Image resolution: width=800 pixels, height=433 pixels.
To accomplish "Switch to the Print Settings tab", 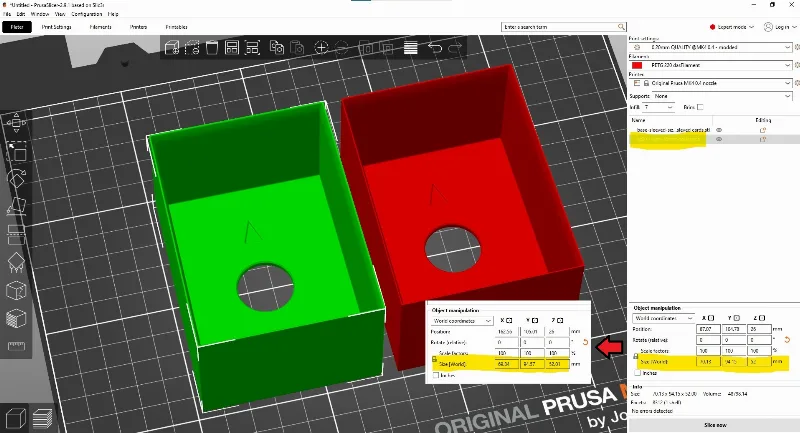I will click(56, 27).
